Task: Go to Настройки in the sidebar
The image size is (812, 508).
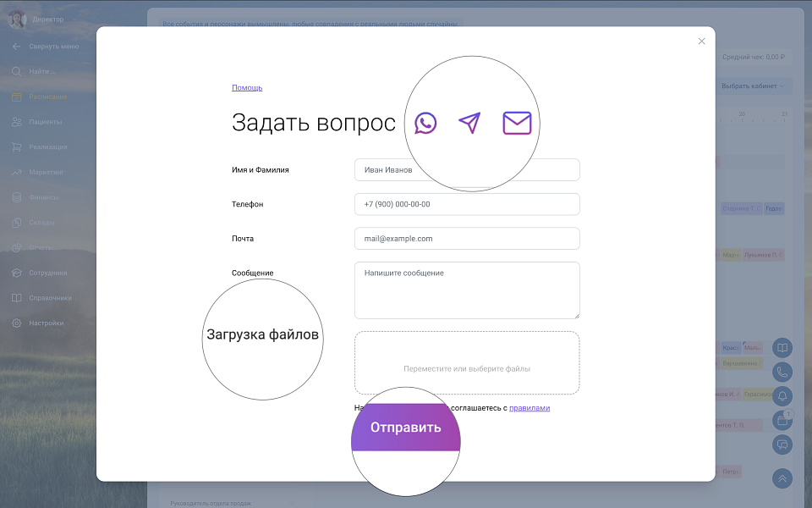Action: point(46,323)
